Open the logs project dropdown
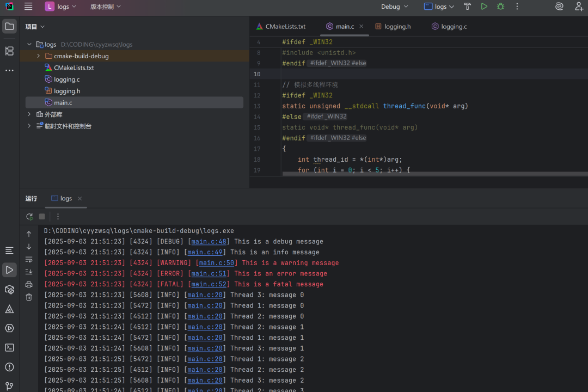Screen dimensions: 588x392 [61, 7]
